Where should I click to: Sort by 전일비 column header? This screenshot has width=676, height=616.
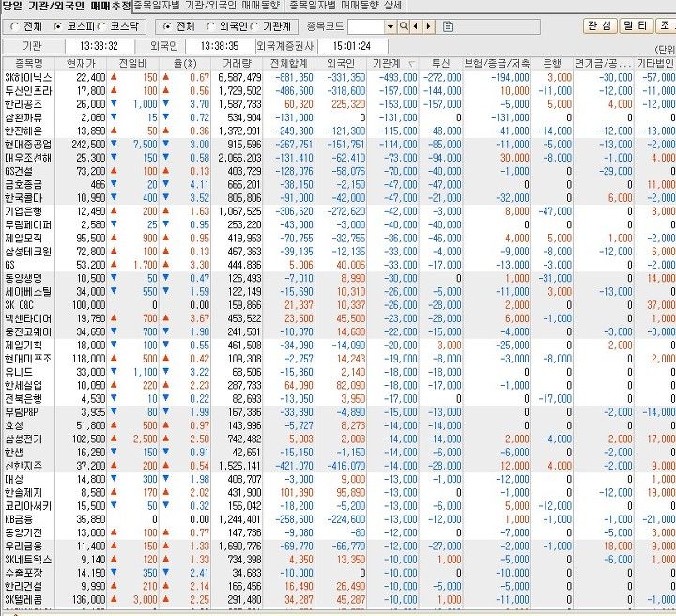(132, 63)
